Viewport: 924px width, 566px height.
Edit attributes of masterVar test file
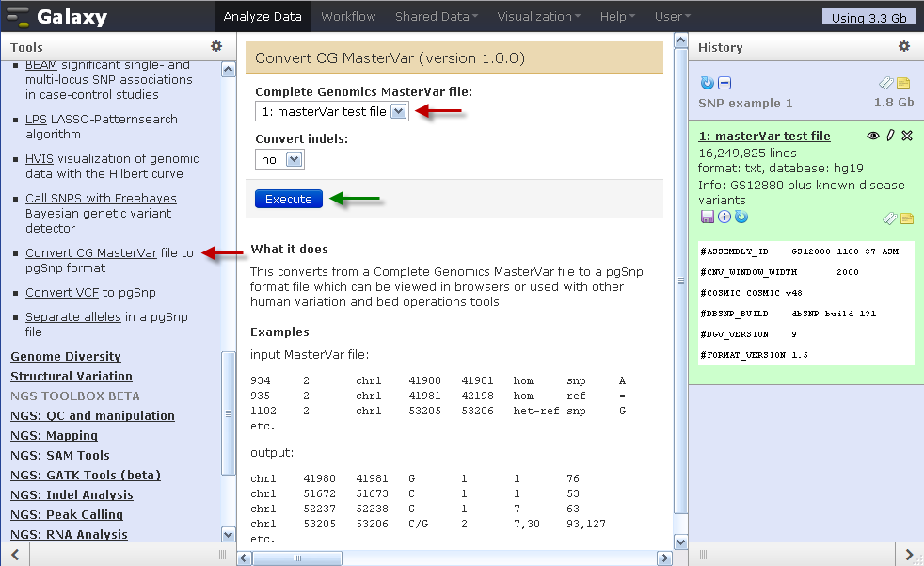890,136
